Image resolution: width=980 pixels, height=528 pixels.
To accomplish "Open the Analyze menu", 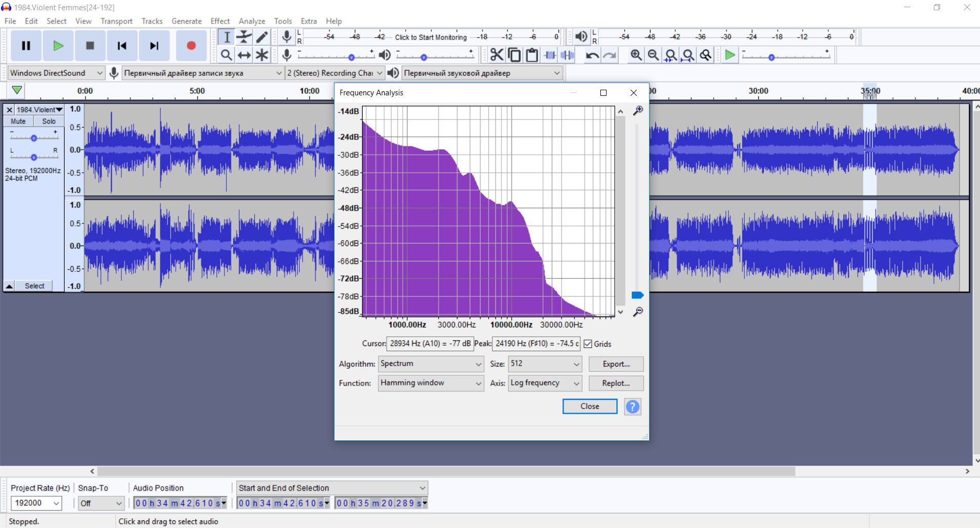I will 252,21.
